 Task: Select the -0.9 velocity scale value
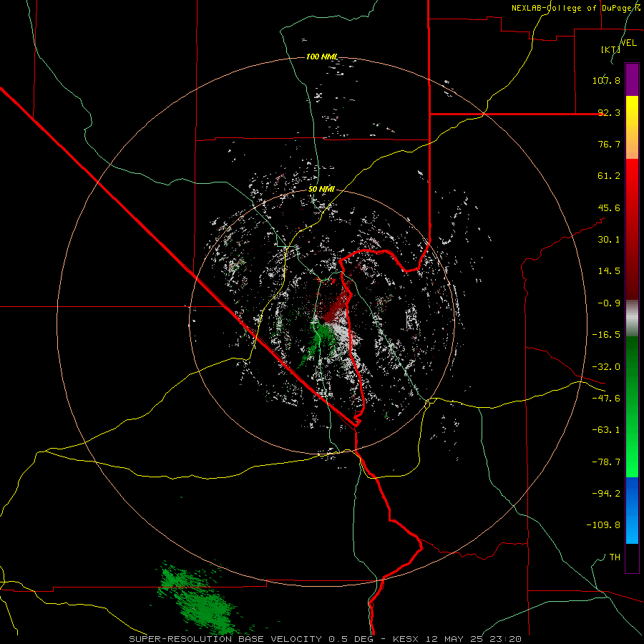[609, 303]
